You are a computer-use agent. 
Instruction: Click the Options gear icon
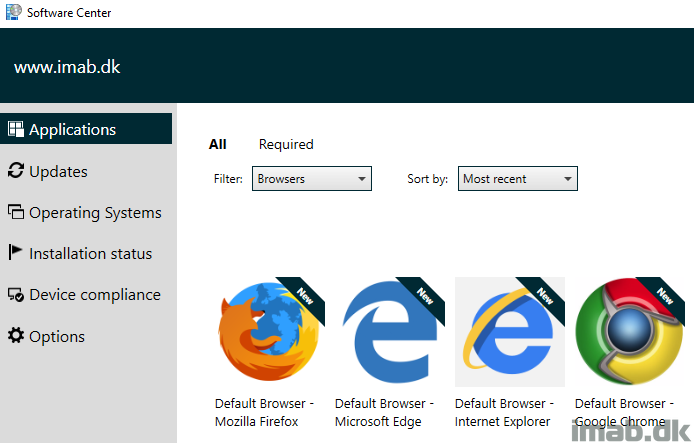tap(16, 335)
